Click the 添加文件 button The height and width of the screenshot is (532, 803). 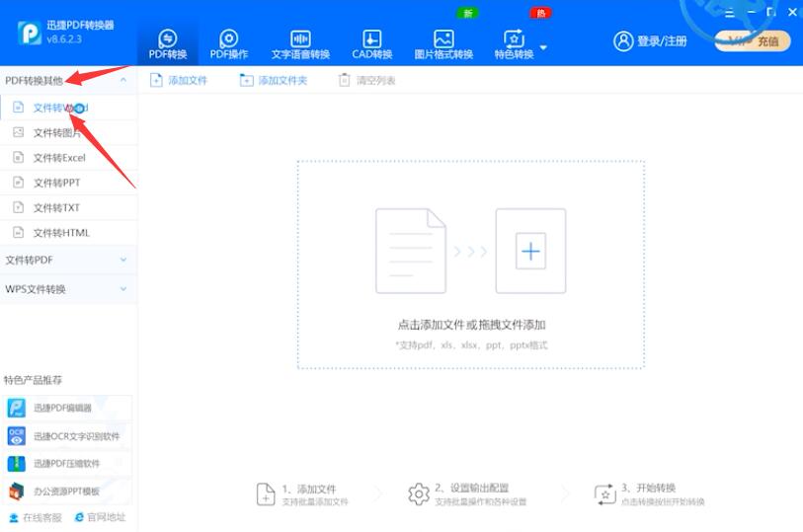tap(178, 80)
